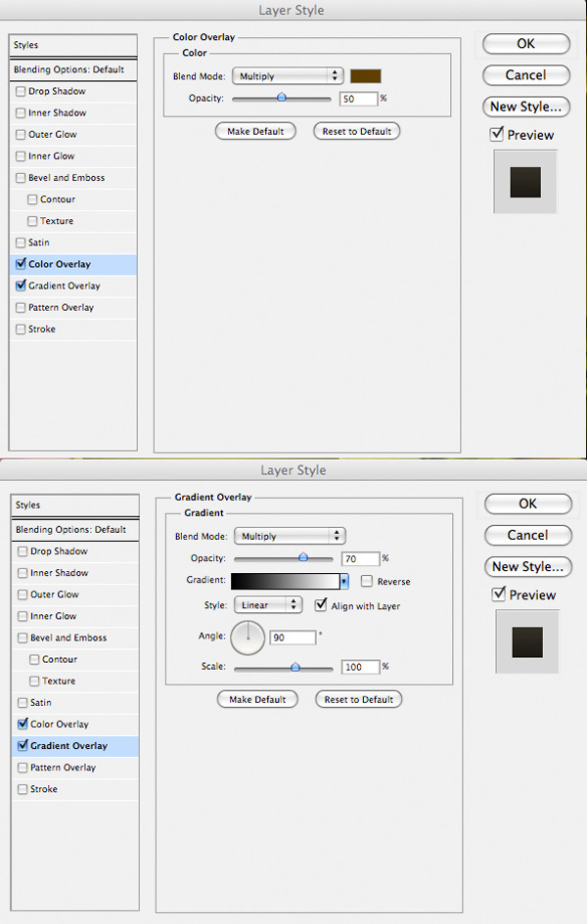Click Reset to Default in Color Overlay panel

click(356, 131)
